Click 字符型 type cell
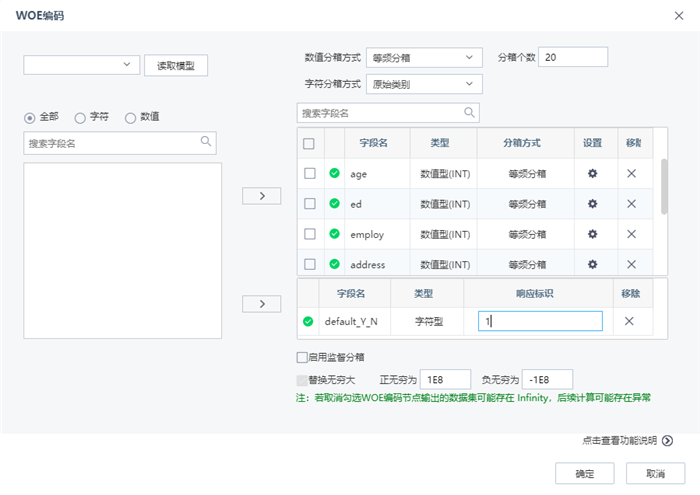700x495 pixels. [429, 321]
